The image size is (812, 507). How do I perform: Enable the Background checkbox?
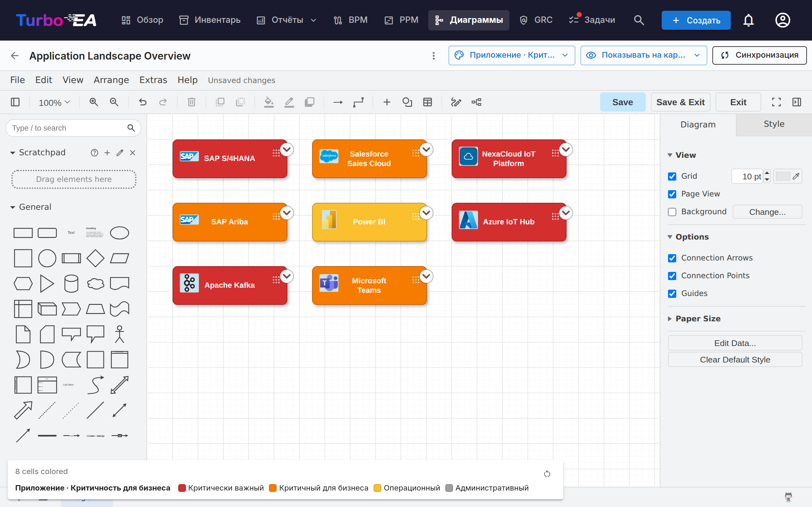[x=672, y=212]
